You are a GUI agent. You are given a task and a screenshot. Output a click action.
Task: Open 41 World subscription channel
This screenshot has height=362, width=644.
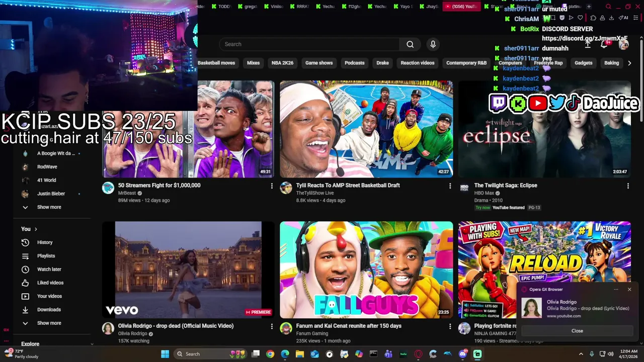46,180
